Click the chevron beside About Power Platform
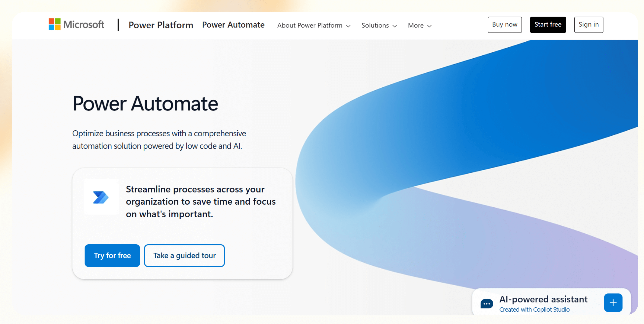644x324 pixels. 348,26
